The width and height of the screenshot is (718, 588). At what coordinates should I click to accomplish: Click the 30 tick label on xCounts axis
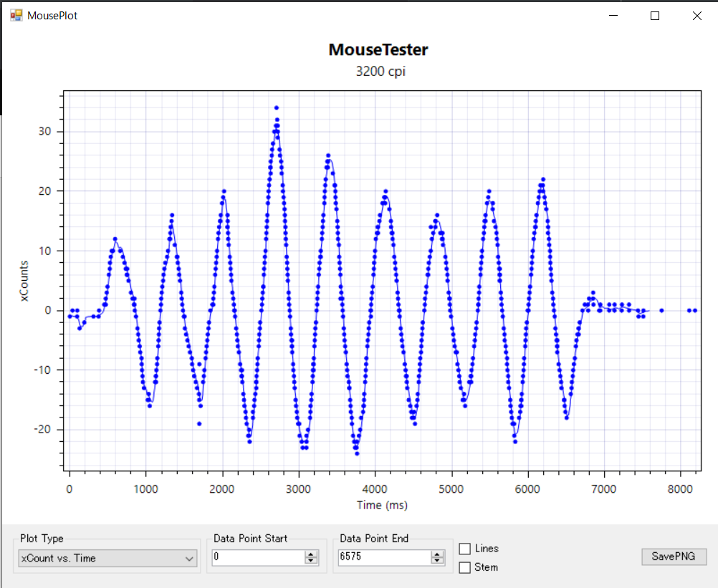(x=44, y=131)
